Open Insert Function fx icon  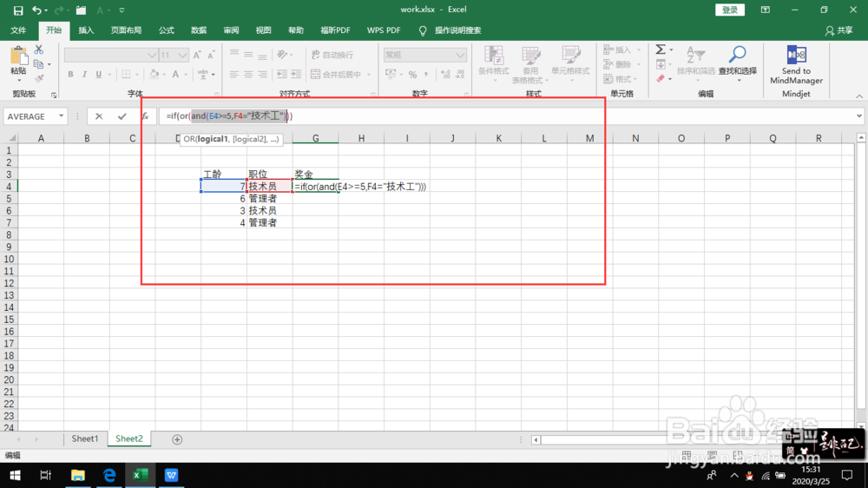(145, 116)
